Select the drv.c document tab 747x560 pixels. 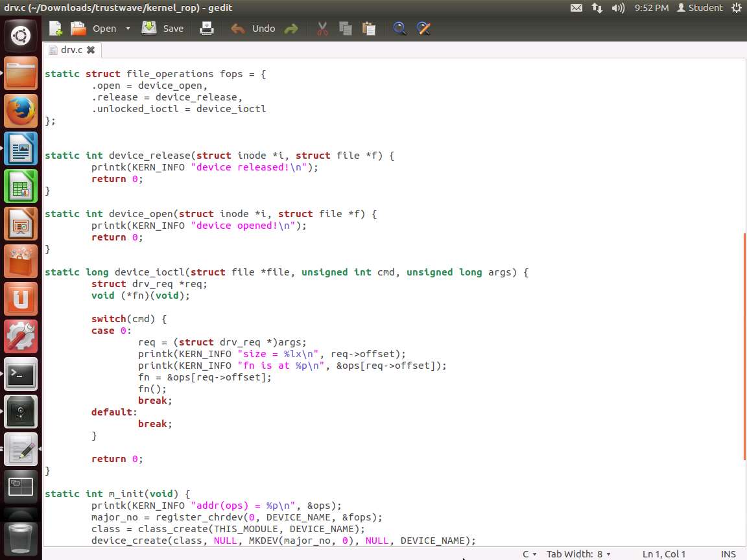71,50
